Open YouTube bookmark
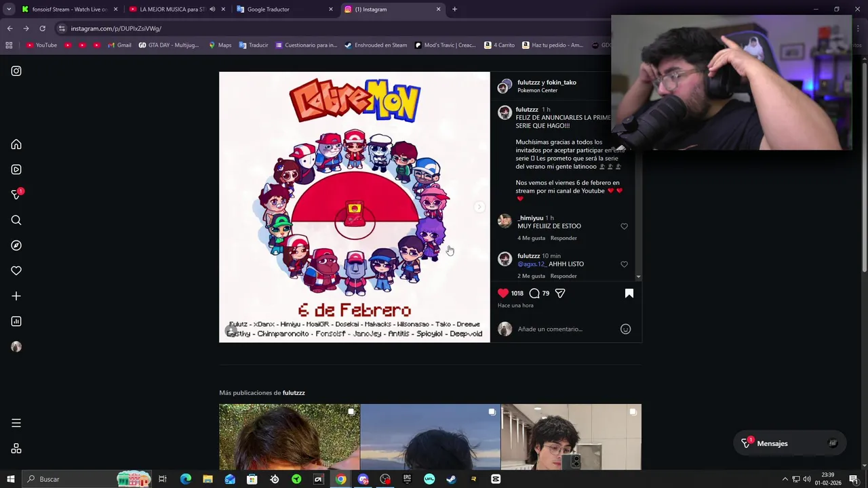Viewport: 868px width, 488px height. [41, 45]
